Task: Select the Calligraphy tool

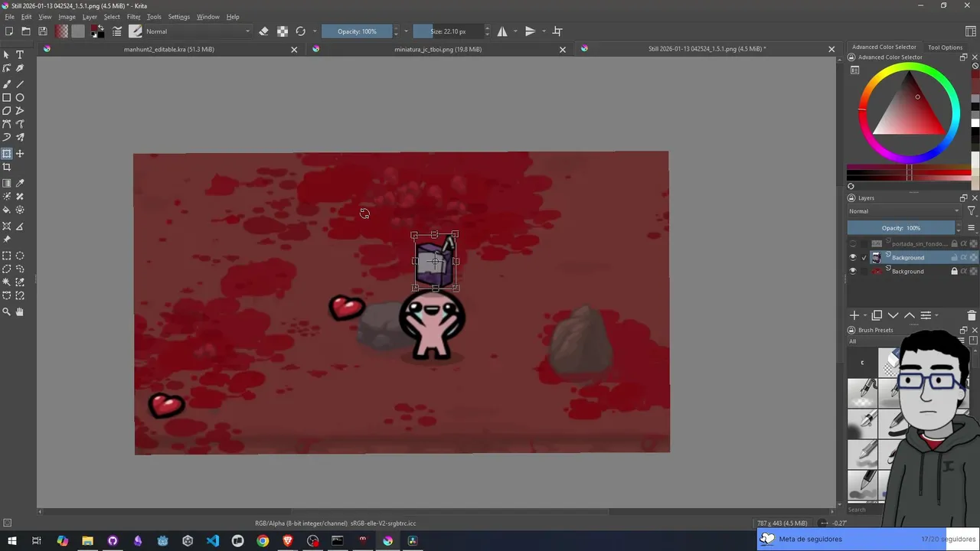Action: 20,137
